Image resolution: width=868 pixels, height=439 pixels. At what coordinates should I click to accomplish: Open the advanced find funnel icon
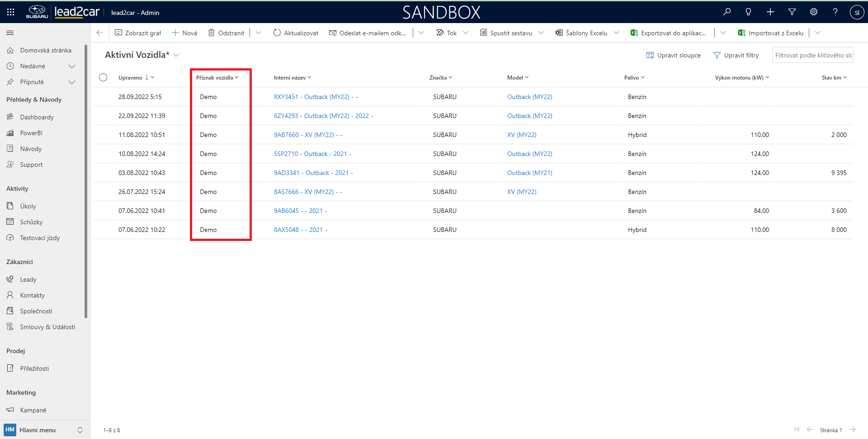pyautogui.click(x=792, y=12)
